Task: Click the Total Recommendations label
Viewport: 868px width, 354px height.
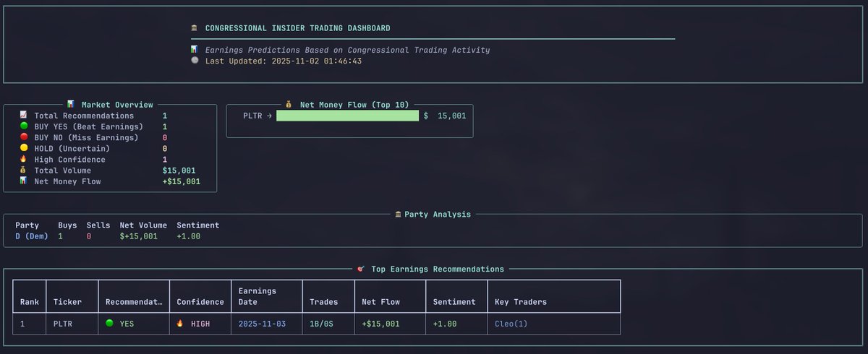Action: [x=84, y=116]
